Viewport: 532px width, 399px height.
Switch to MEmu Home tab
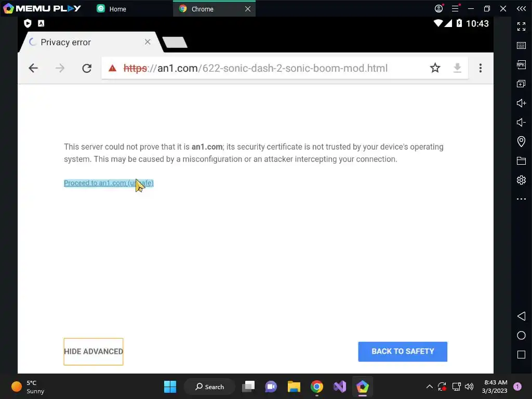pyautogui.click(x=111, y=9)
